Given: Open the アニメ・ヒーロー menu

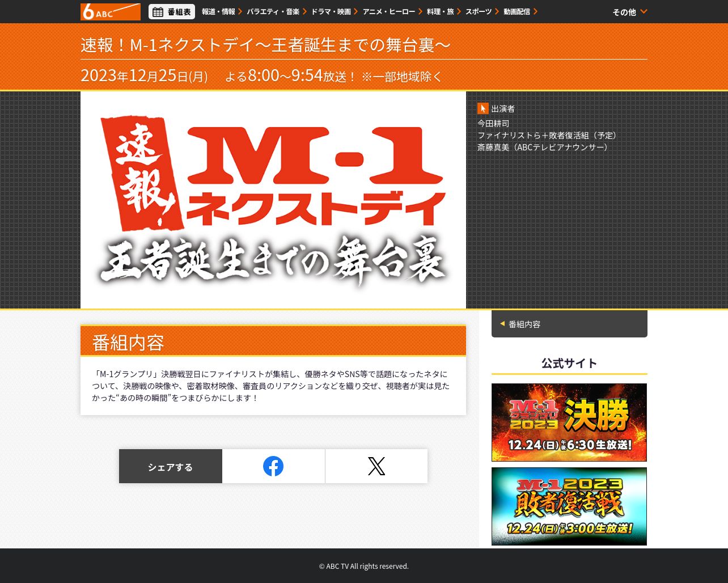Looking at the screenshot, I should click(389, 11).
